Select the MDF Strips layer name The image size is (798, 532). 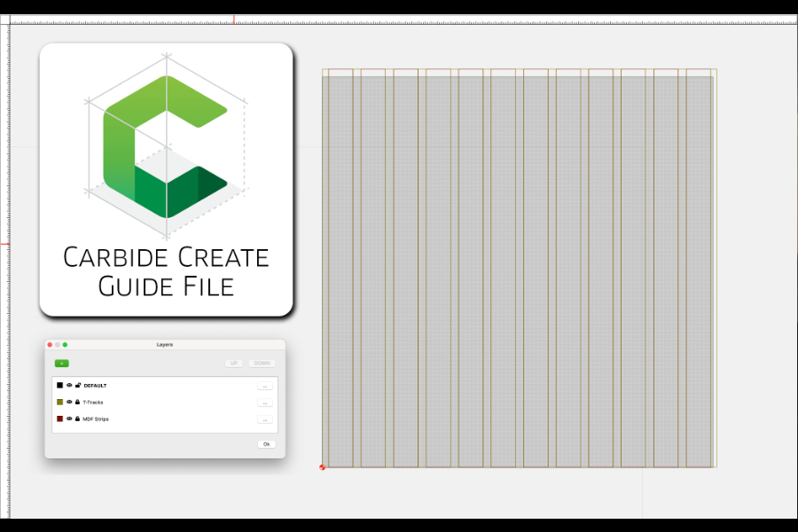(96, 419)
